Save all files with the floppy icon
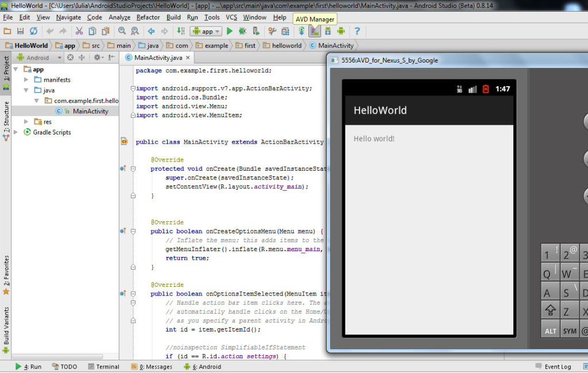This screenshot has width=588, height=373. coord(20,32)
